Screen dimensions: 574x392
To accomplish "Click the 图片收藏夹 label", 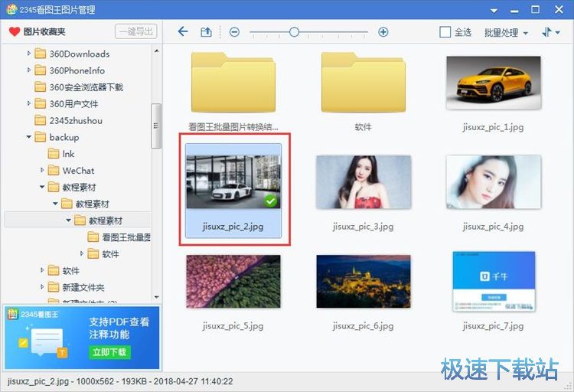I will click(44, 32).
